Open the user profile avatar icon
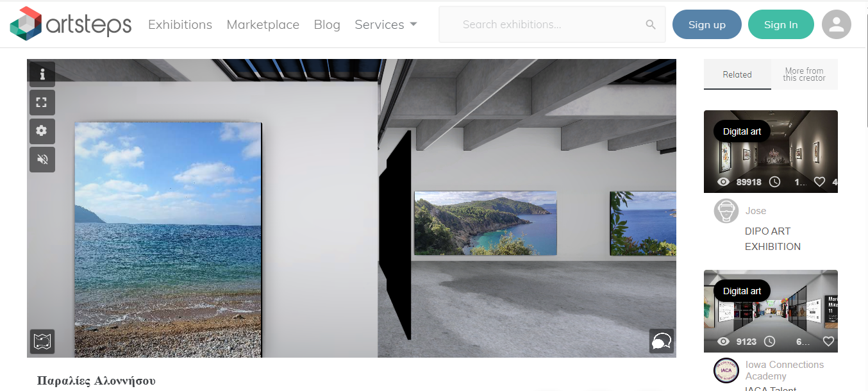Viewport: 868px width, 391px height. [837, 24]
